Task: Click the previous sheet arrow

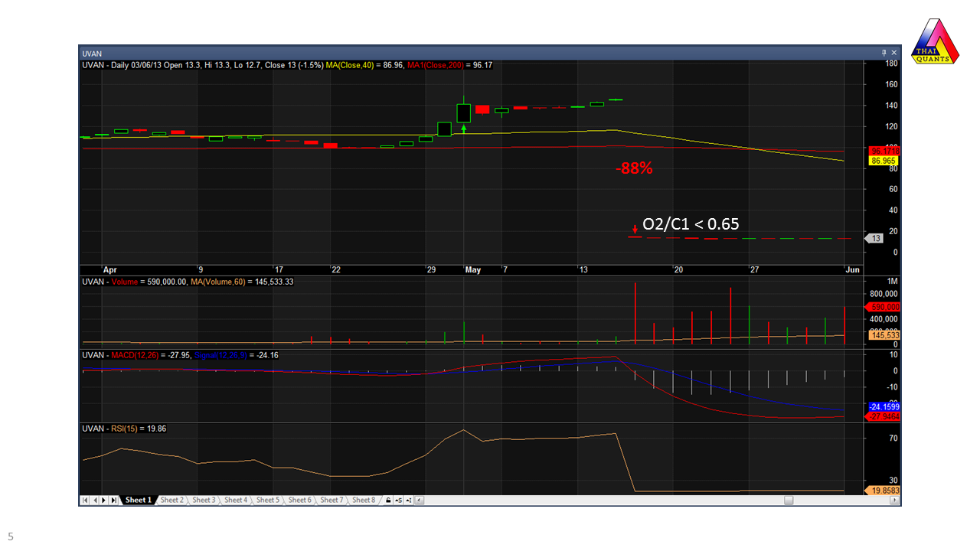Action: pos(94,500)
